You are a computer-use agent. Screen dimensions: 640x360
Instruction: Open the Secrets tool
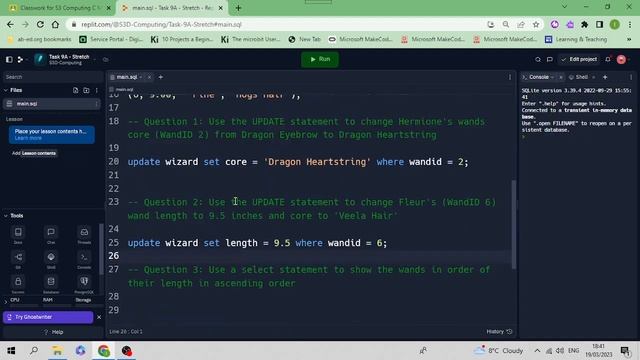point(18,284)
